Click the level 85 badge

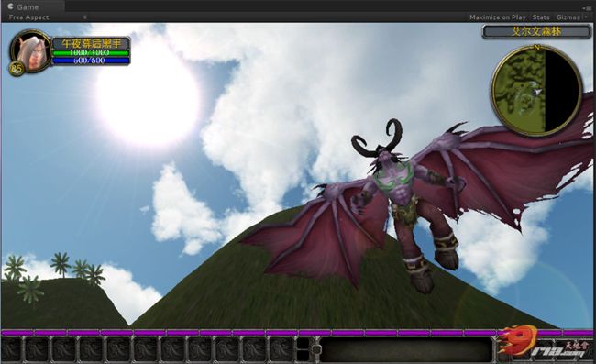tap(17, 69)
